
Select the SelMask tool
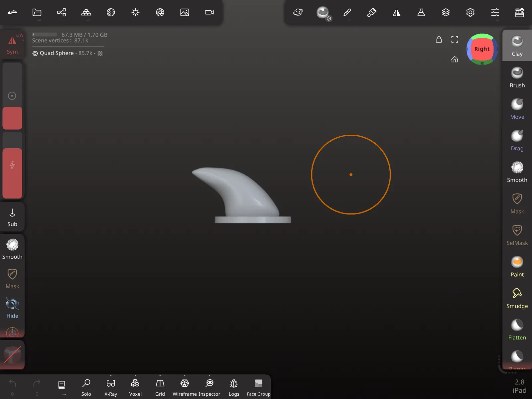tap(517, 235)
